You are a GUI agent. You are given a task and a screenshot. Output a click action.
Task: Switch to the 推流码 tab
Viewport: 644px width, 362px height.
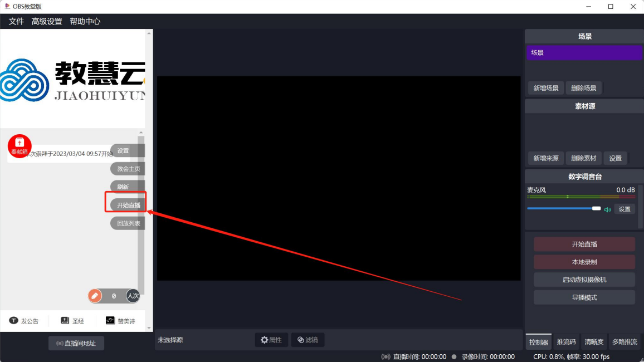point(567,341)
